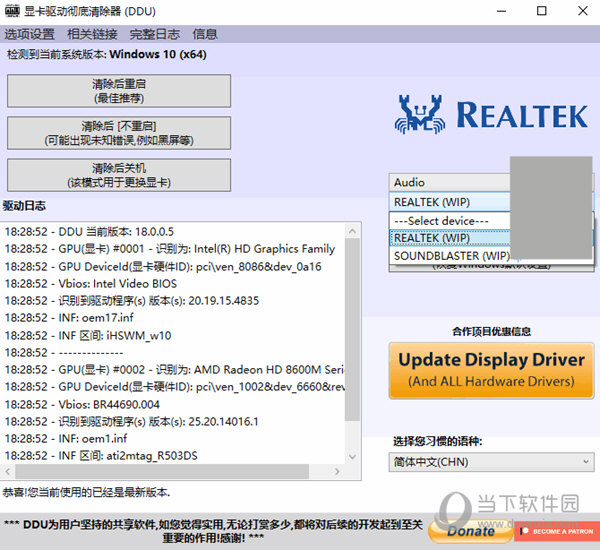Select log line Vbios: BR44690.004
Image resolution: width=600 pixels, height=550 pixels.
(82, 405)
